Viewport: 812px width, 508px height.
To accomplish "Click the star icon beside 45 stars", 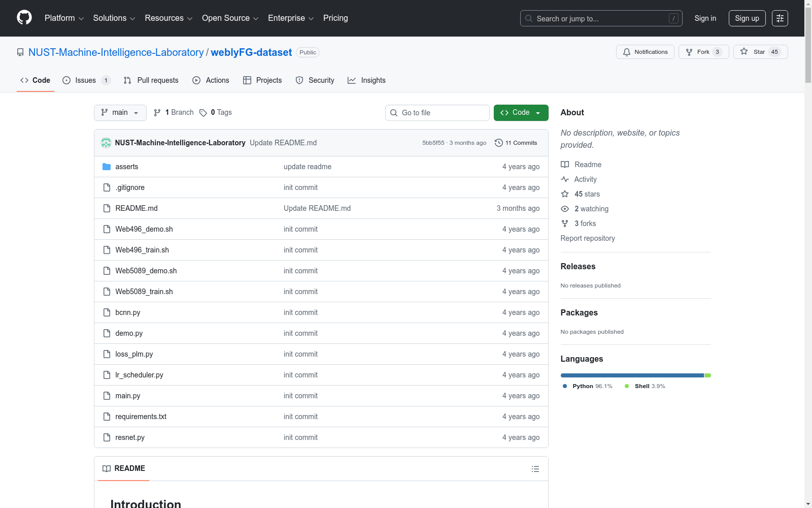I will pos(565,194).
